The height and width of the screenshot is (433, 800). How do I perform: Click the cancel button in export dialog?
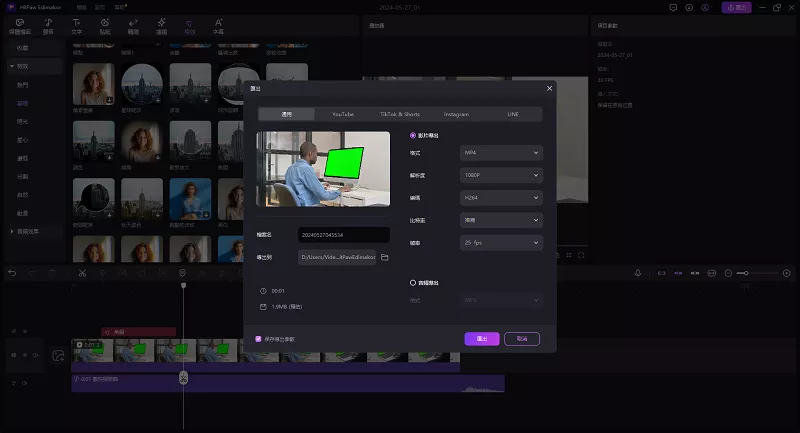522,339
